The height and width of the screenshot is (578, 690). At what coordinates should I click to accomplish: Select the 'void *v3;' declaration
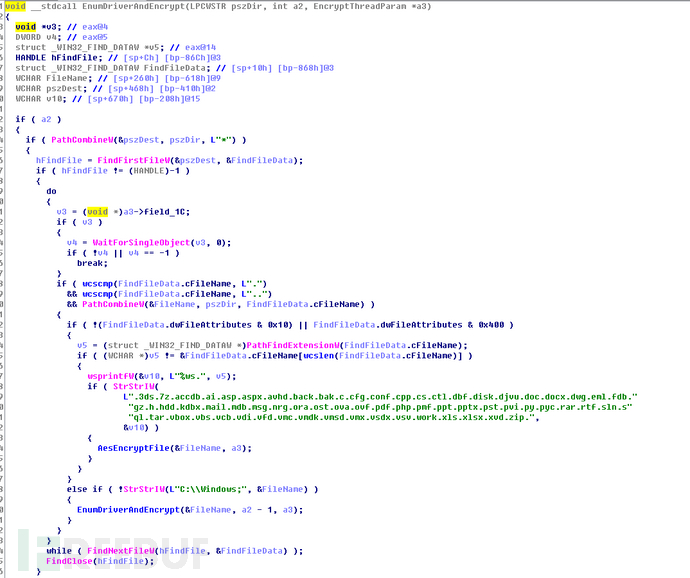pos(38,27)
